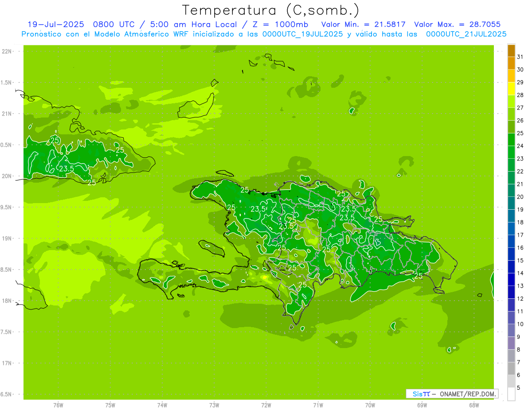Click the '10' label on the color scale
Image resolution: width=532 pixels, height=411 pixels.
click(520, 324)
